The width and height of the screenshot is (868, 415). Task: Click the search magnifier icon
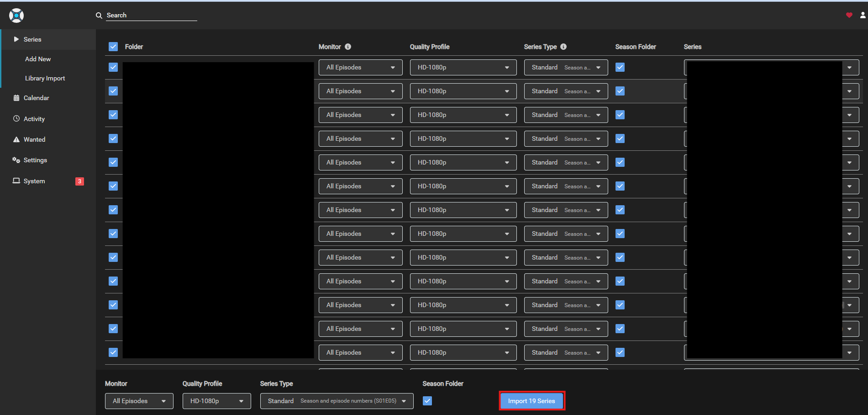coord(99,16)
